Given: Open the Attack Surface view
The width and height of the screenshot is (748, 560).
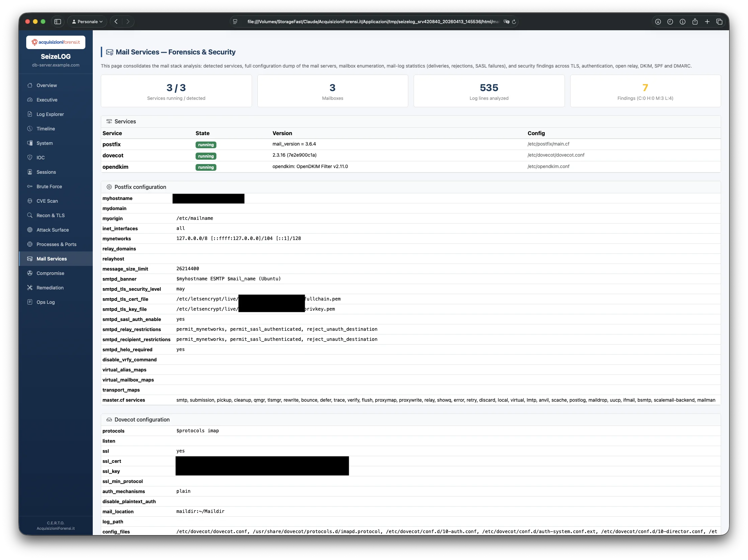Looking at the screenshot, I should pyautogui.click(x=52, y=230).
